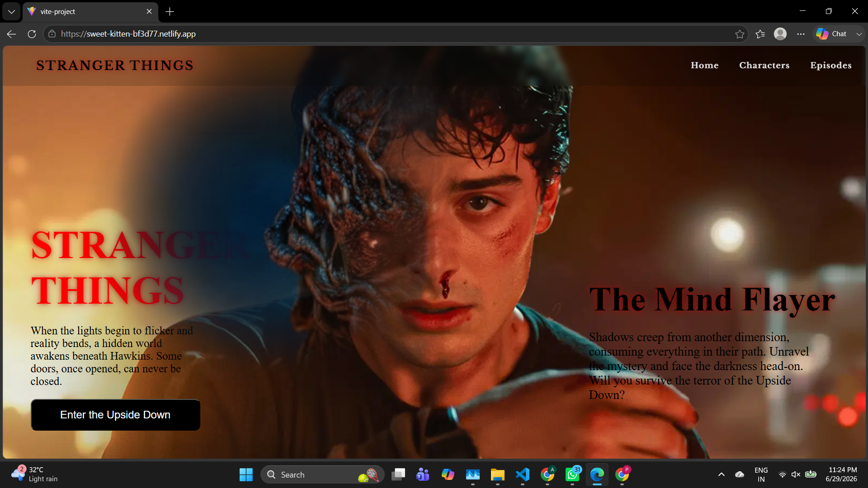Open Copilot Chat in the toolbar
Viewport: 868px width, 488px height.
831,34
